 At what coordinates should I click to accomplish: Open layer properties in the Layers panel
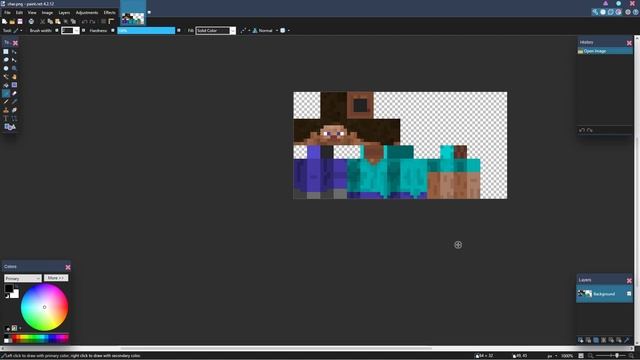pyautogui.click(x=627, y=340)
